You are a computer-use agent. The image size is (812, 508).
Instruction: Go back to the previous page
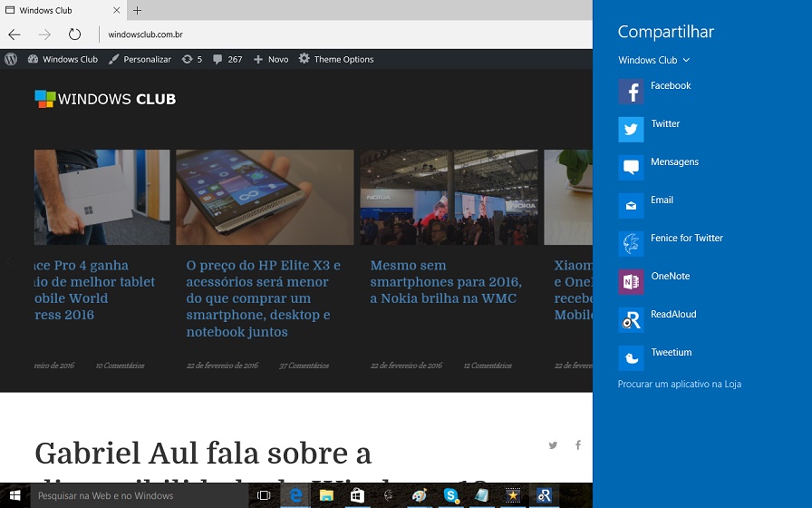tap(14, 34)
